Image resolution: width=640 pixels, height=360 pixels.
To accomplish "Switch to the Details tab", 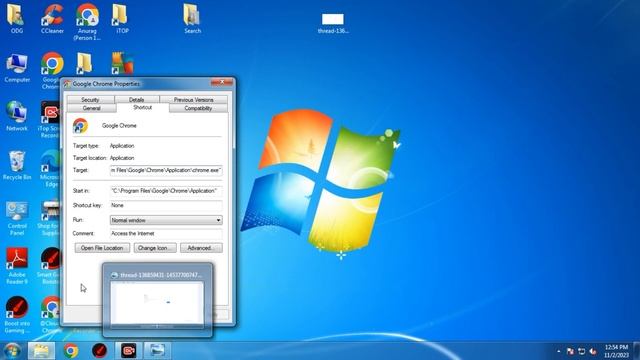I will tap(137, 100).
